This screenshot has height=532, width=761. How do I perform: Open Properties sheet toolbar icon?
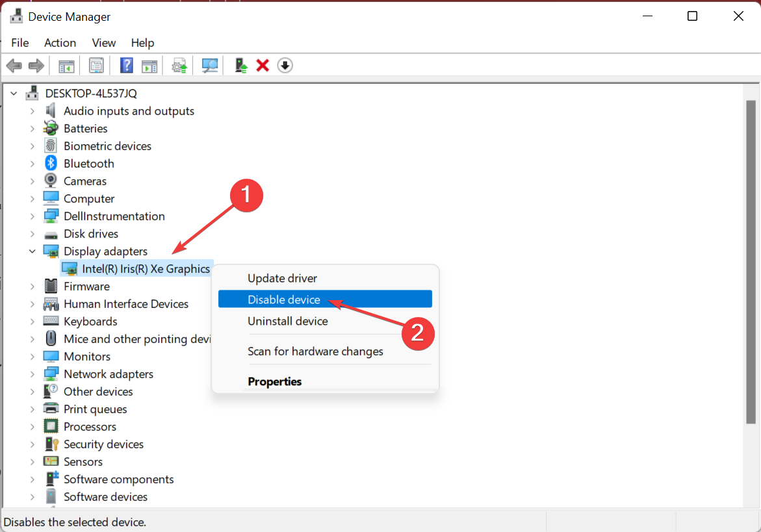[96, 66]
